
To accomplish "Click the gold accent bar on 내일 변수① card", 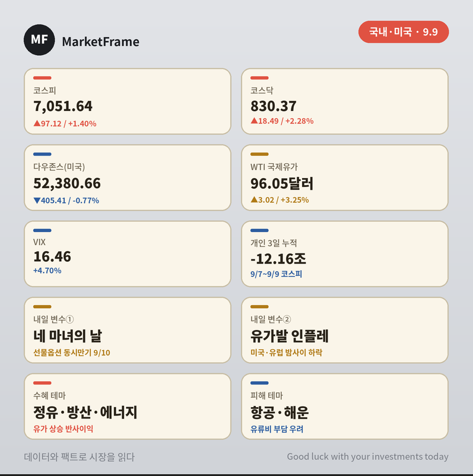I will click(42, 307).
